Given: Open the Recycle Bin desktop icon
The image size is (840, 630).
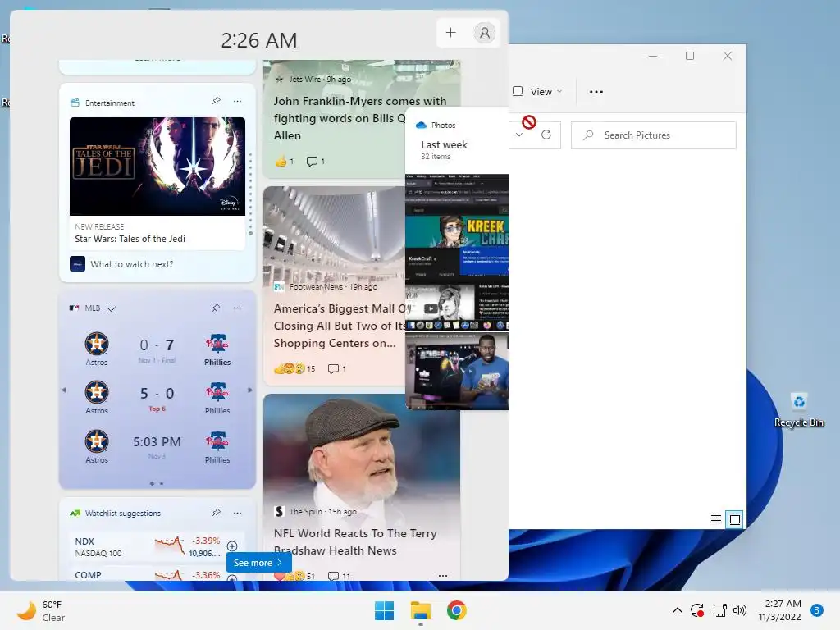Looking at the screenshot, I should click(x=799, y=410).
